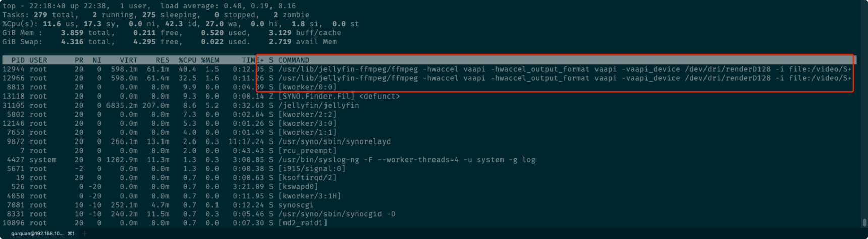Image resolution: width=868 pixels, height=239 pixels.
Task: Click the %MEM column header
Action: (x=210, y=60)
